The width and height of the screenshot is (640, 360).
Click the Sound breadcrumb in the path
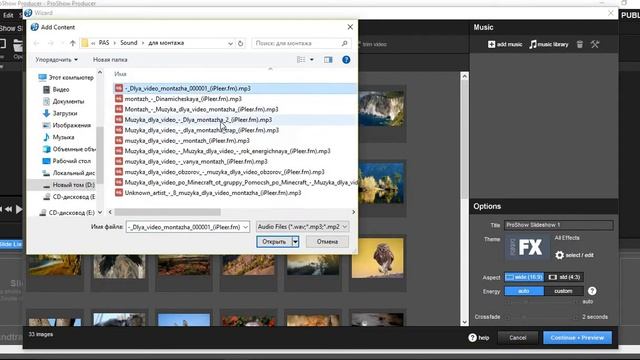coord(129,43)
